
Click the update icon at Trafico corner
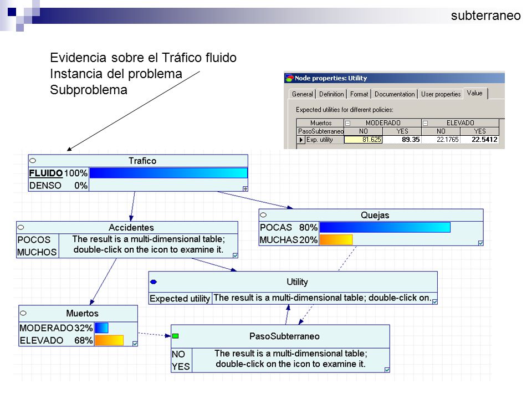click(x=245, y=188)
